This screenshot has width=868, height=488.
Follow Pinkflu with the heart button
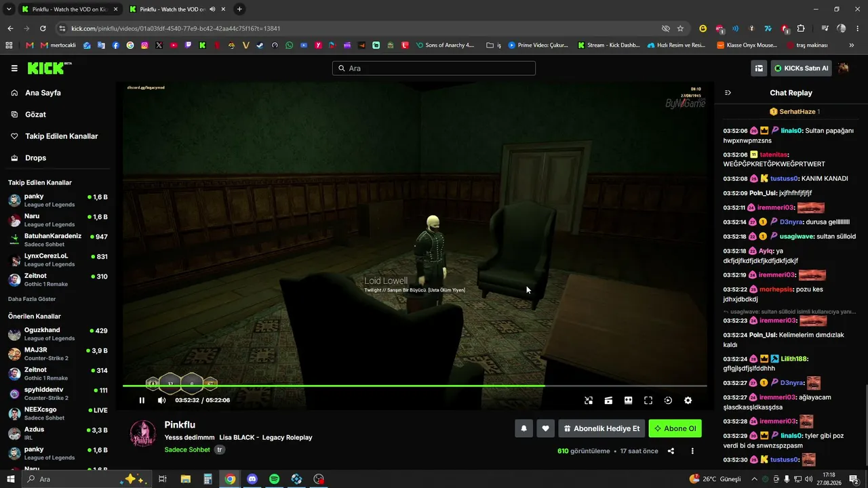pyautogui.click(x=545, y=428)
